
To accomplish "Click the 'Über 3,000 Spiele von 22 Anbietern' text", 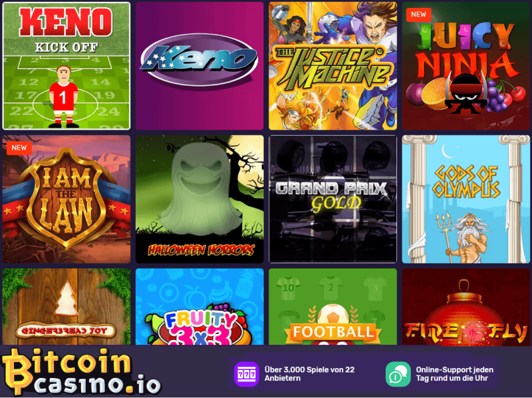I will click(309, 374).
